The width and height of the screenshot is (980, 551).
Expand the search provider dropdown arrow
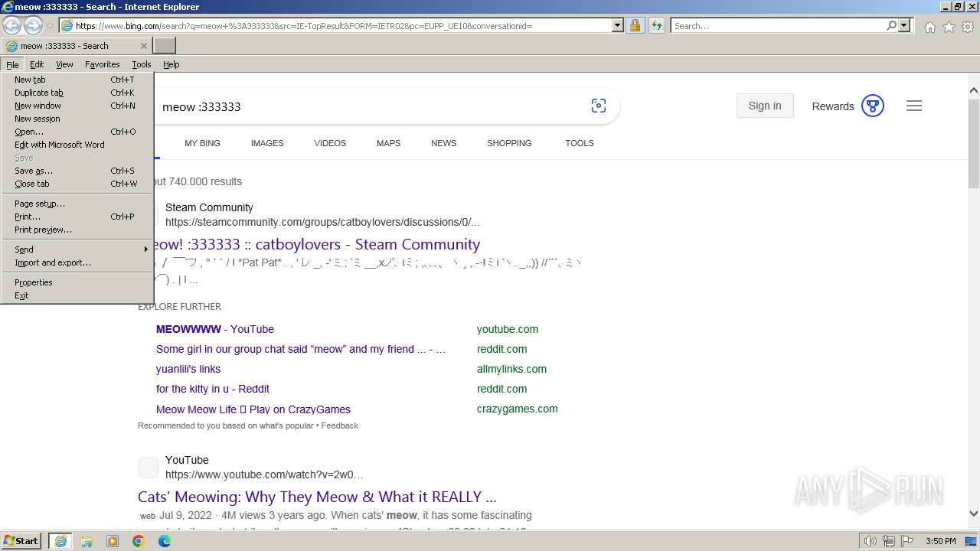pyautogui.click(x=904, y=25)
